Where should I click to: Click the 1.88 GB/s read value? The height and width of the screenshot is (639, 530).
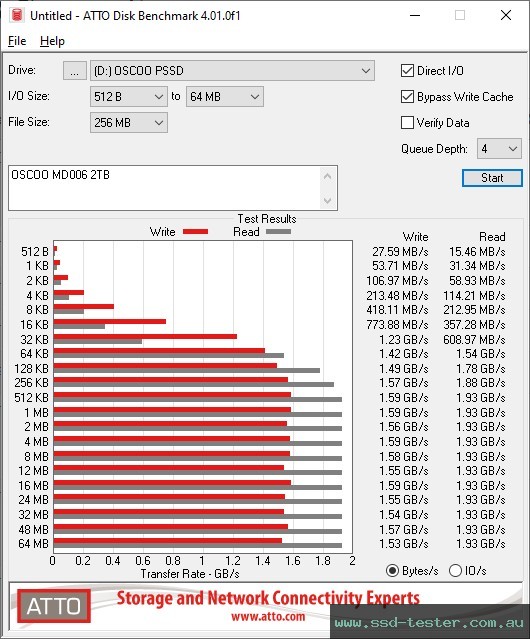click(481, 383)
